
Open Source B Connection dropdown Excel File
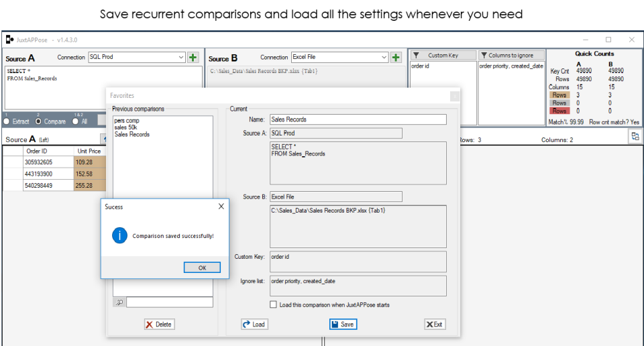tap(339, 57)
